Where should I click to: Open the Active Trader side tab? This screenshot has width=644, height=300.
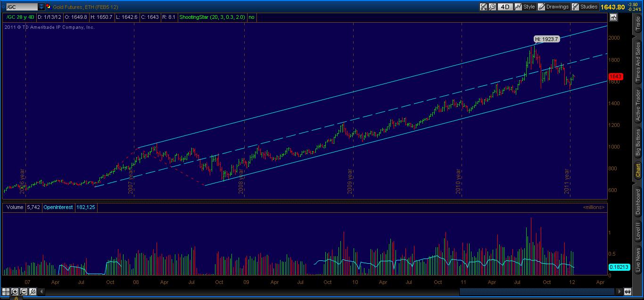click(x=638, y=105)
